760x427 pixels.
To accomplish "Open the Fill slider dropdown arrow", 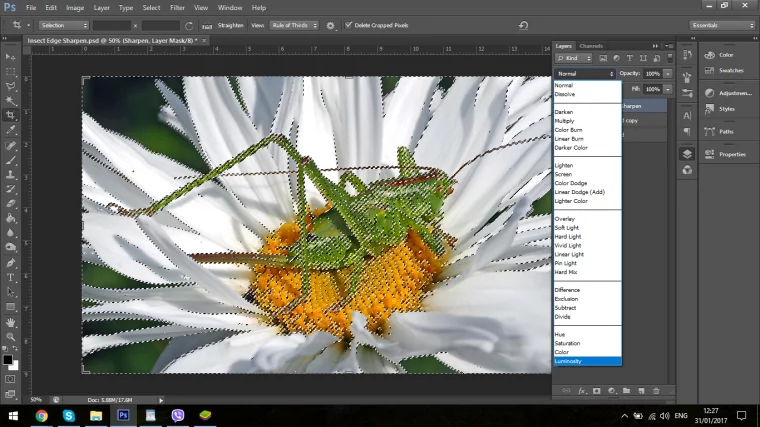I will [668, 89].
